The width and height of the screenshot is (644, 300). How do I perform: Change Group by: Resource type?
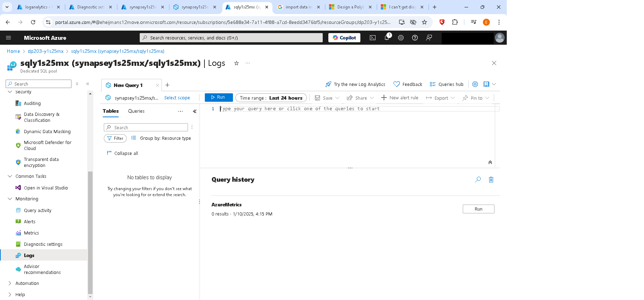tap(161, 138)
